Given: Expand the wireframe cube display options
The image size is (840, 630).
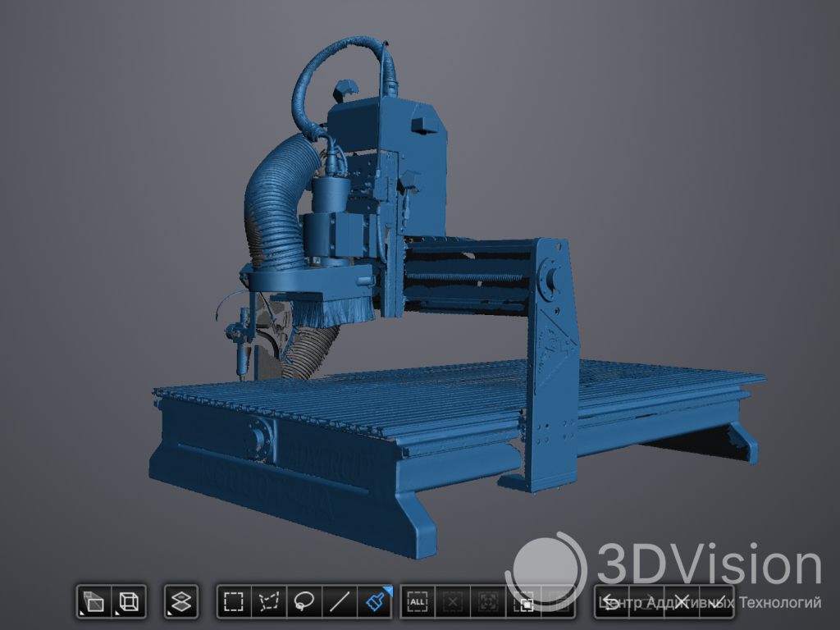Looking at the screenshot, I should [128, 602].
